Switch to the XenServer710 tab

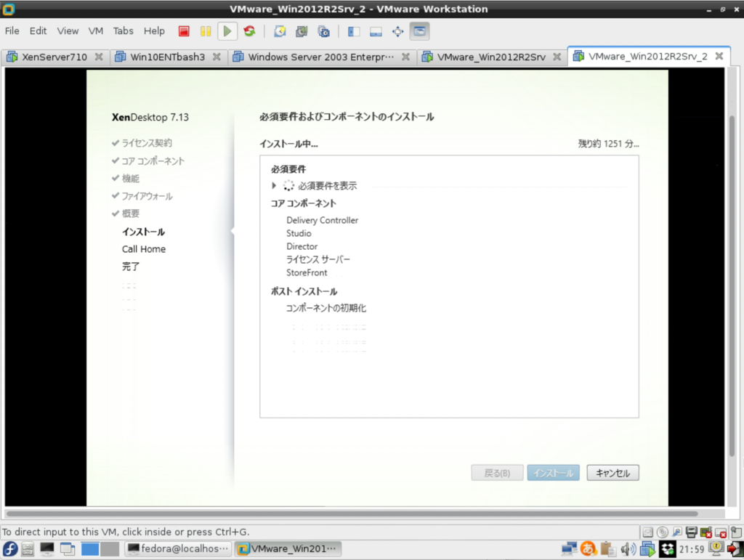coord(54,57)
